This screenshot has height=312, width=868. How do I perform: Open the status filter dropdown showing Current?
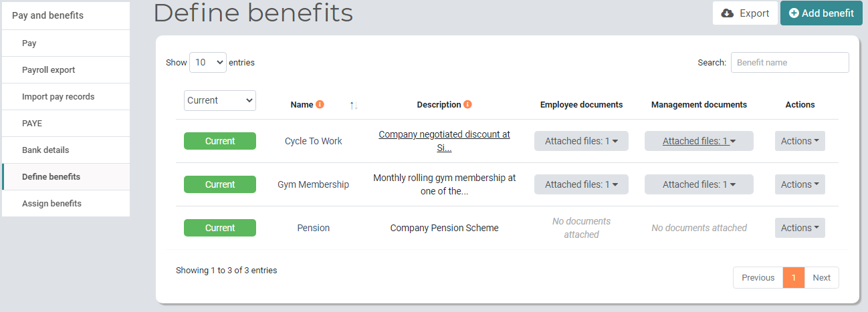click(x=220, y=100)
